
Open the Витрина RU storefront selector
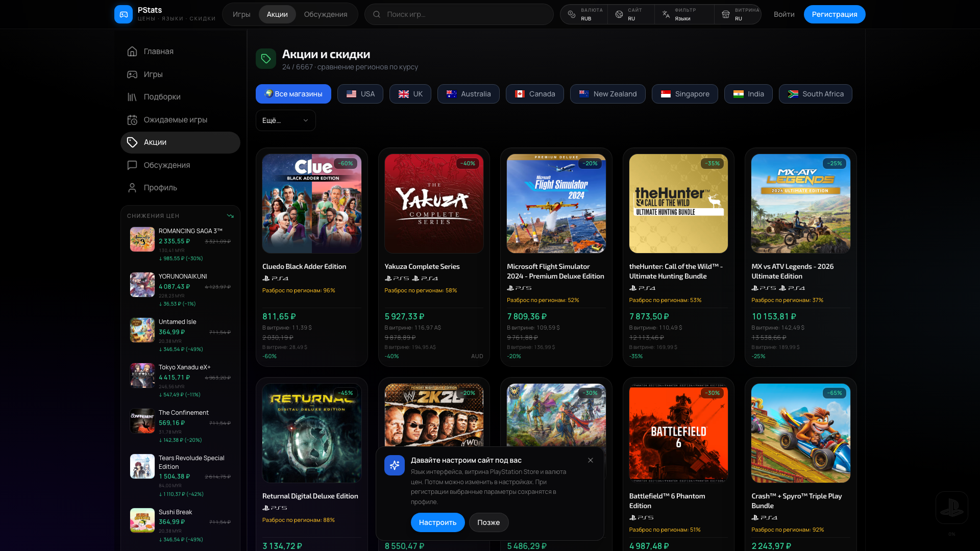click(x=738, y=14)
